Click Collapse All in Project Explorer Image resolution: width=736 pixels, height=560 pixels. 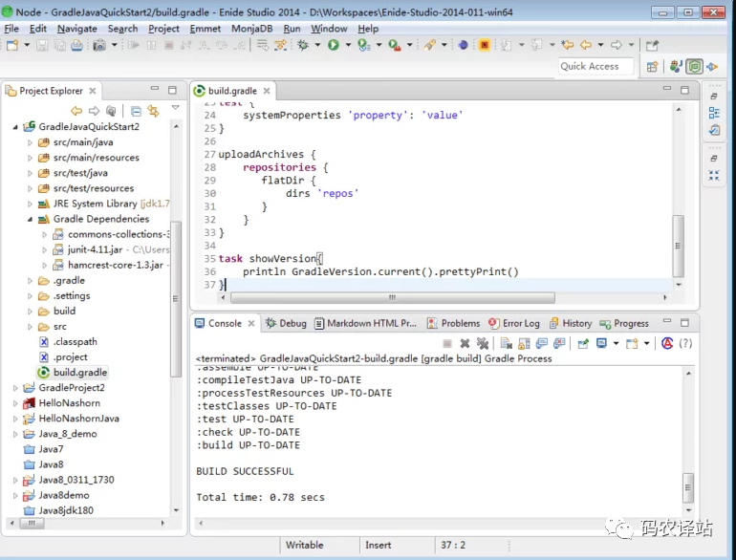click(136, 111)
